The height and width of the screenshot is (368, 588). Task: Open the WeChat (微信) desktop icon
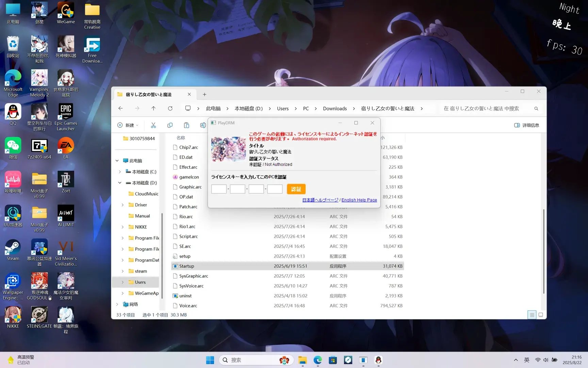point(13,148)
